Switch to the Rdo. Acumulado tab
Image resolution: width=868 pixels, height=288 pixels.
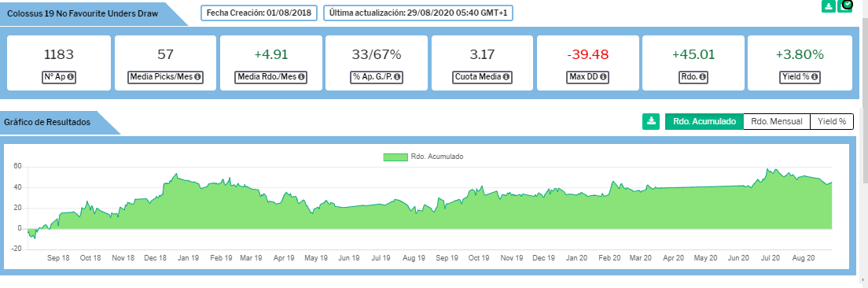tap(704, 121)
